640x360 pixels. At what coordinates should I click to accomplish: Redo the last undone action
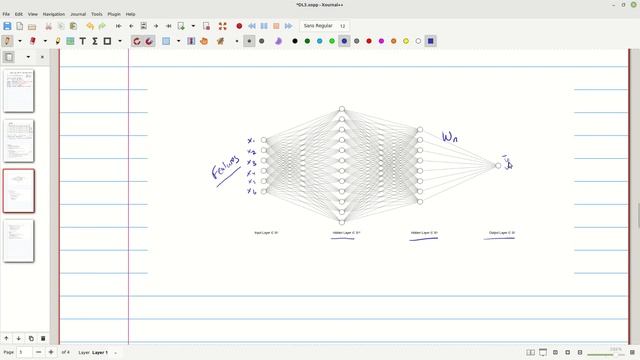(102, 26)
